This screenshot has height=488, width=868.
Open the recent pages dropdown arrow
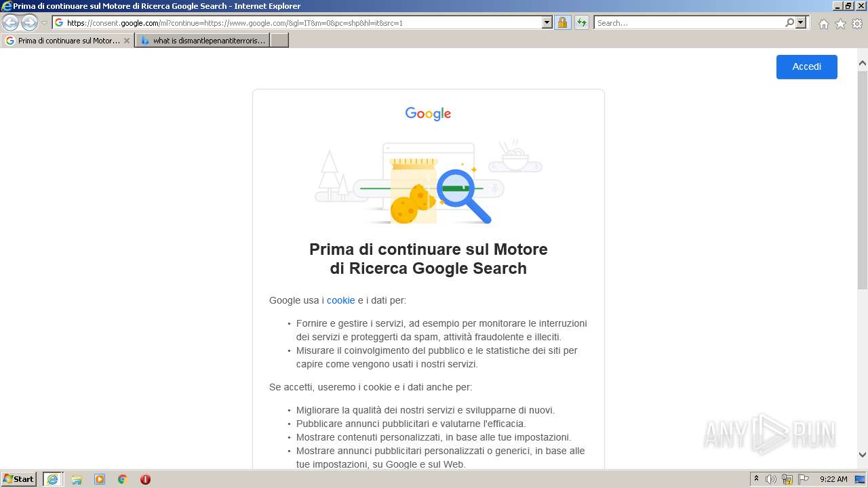point(44,23)
